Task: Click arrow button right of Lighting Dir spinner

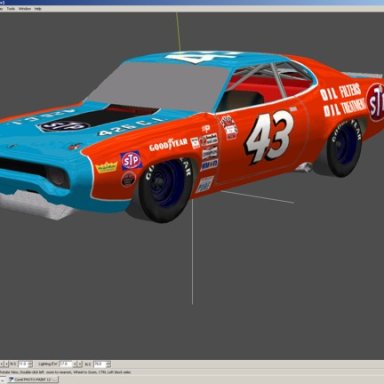Action: (x=80, y=364)
